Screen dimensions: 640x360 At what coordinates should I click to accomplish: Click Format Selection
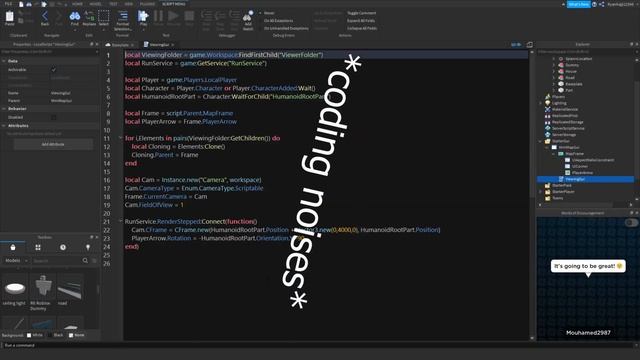(x=122, y=20)
